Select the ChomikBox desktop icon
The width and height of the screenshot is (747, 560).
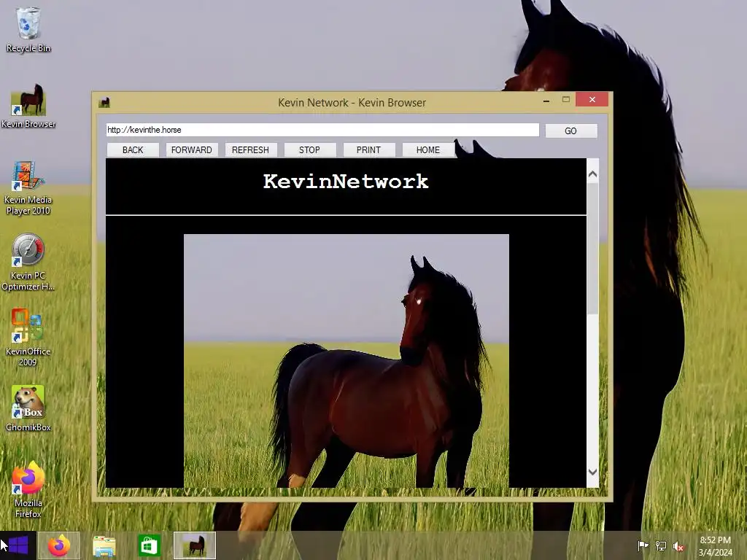tap(28, 408)
